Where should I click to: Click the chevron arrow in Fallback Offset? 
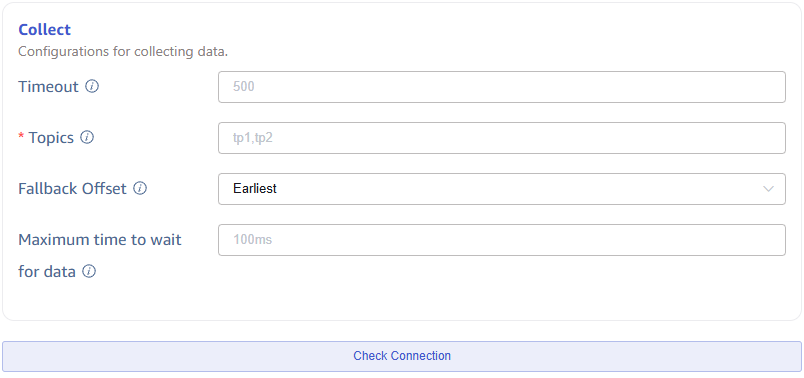click(x=768, y=189)
